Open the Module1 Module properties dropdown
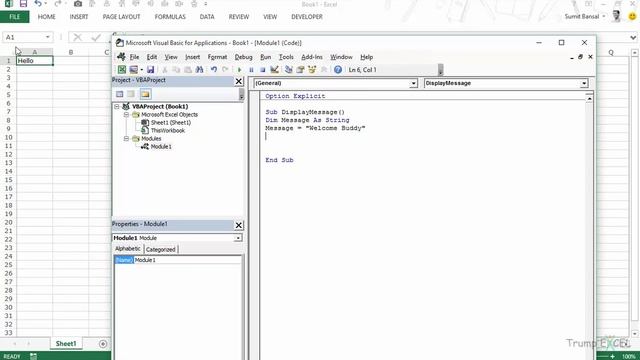 click(x=238, y=238)
